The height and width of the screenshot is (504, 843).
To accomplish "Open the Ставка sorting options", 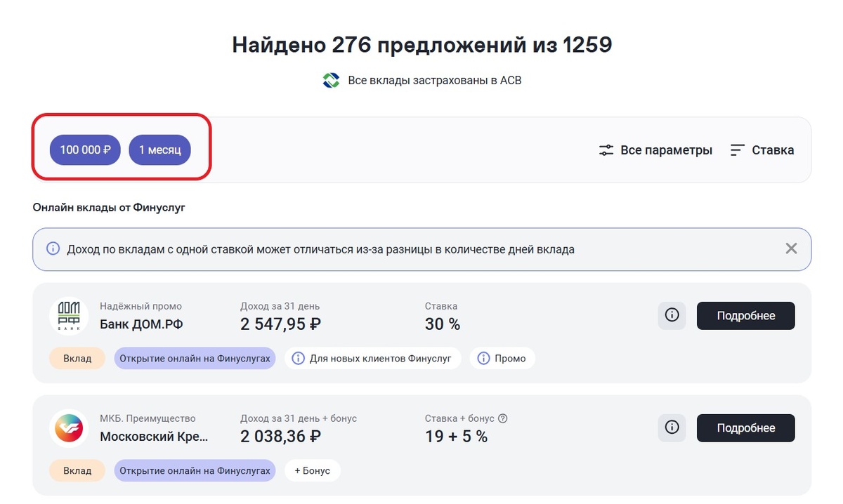I will 771,150.
